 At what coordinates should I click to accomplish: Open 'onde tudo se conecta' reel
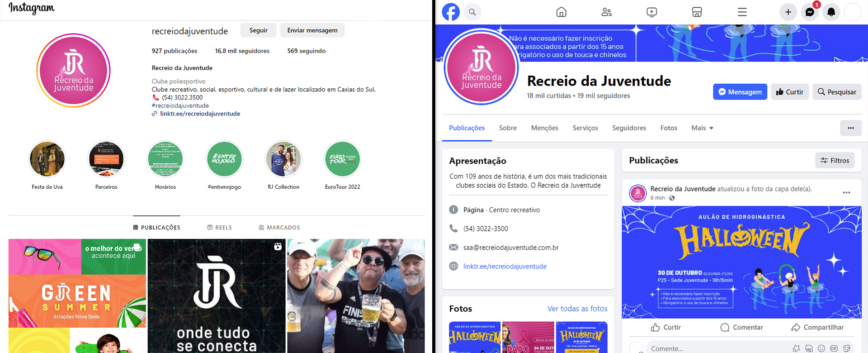217,296
